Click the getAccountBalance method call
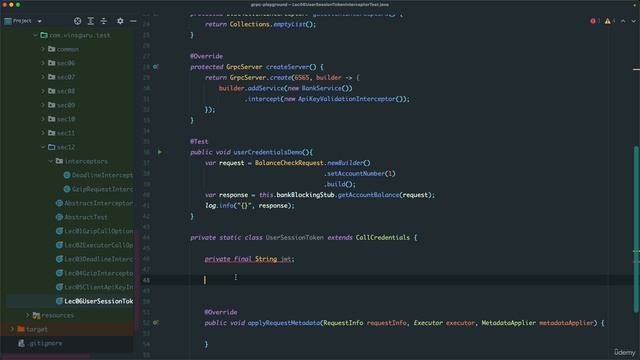This screenshot has width=640, height=360. pos(368,195)
